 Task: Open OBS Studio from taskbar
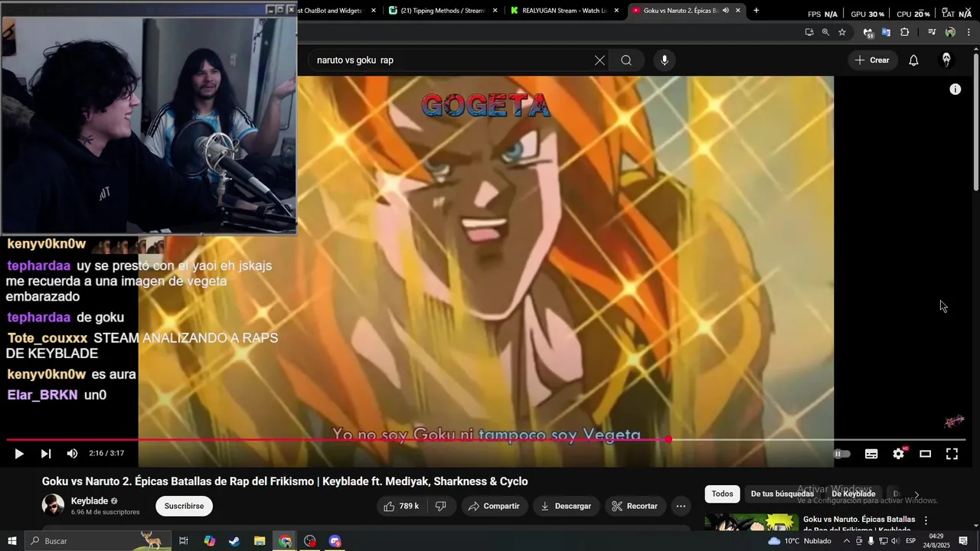pyautogui.click(x=309, y=541)
